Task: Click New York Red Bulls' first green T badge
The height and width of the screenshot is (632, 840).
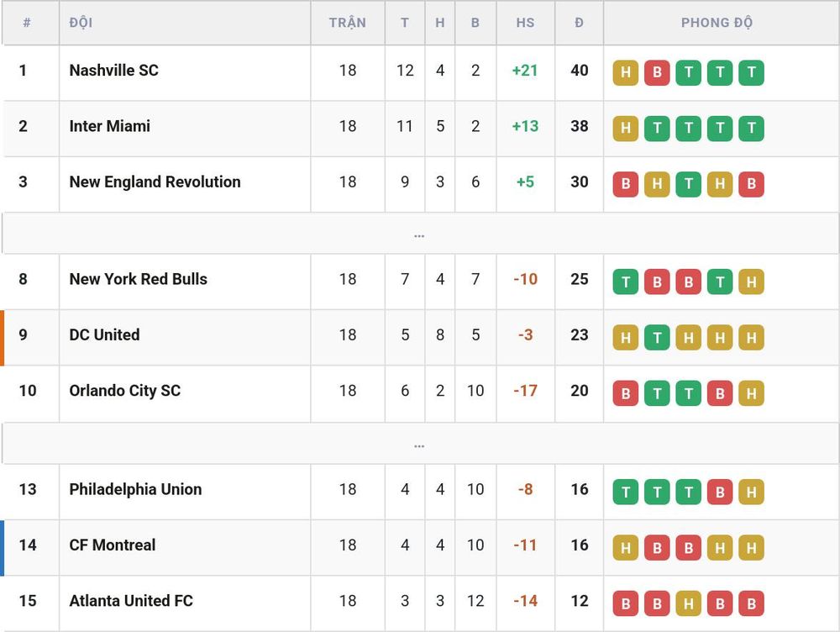Action: pyautogui.click(x=625, y=282)
